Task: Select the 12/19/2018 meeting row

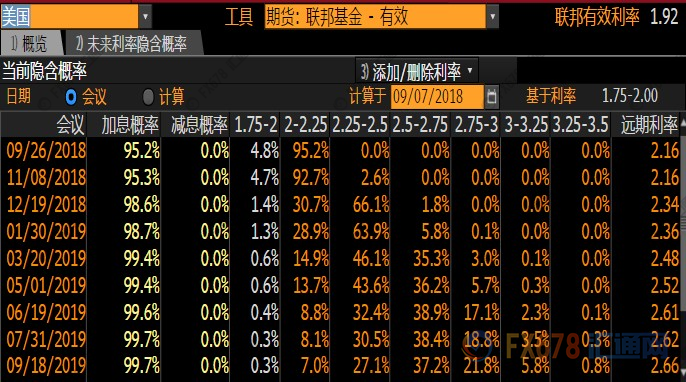Action: (x=340, y=205)
